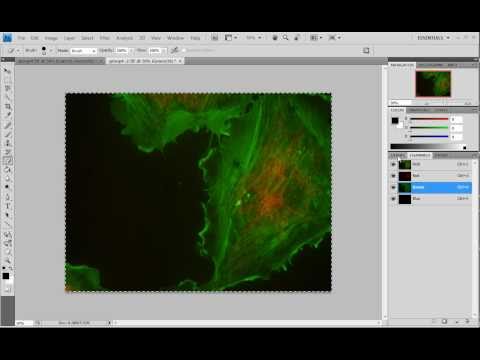Click the green G slider in Color panel

pos(429,128)
